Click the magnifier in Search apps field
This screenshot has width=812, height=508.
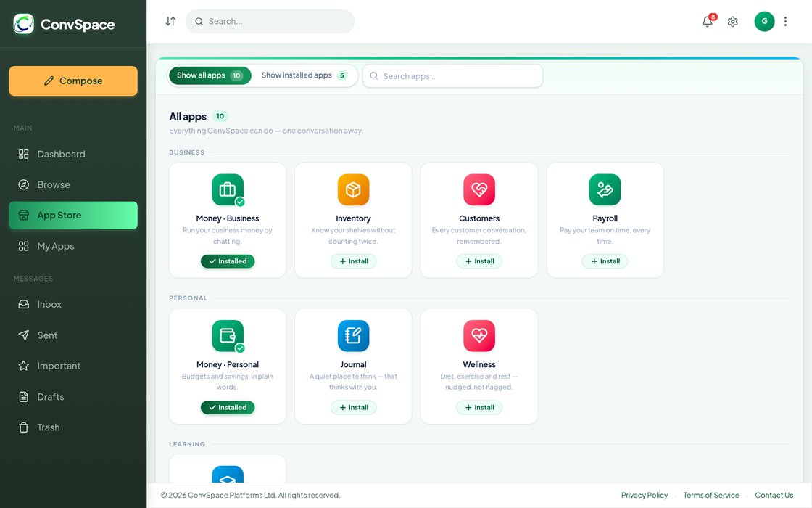[x=374, y=75]
